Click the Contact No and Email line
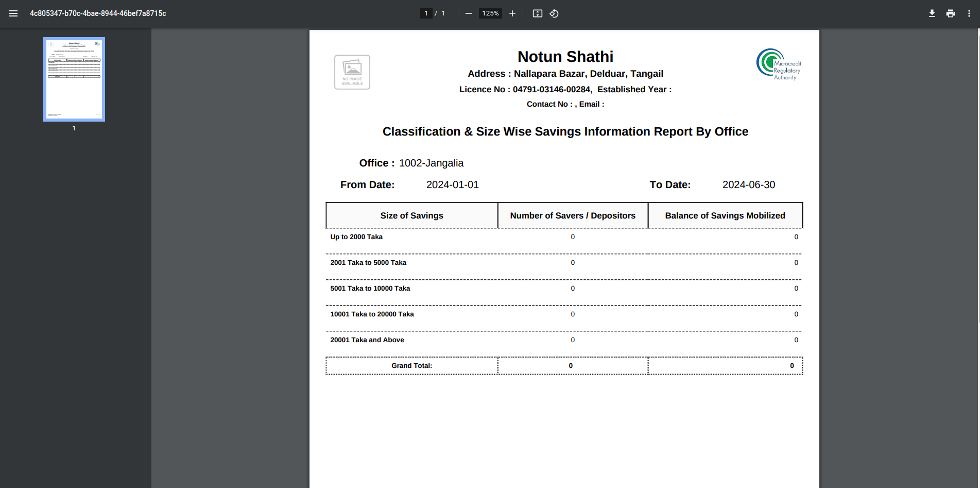Screen dimensions: 980x488 pos(565,104)
